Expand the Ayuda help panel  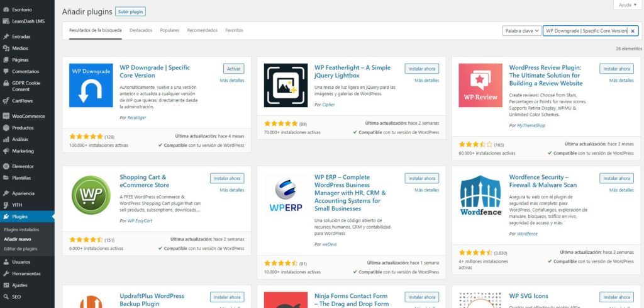627,5
